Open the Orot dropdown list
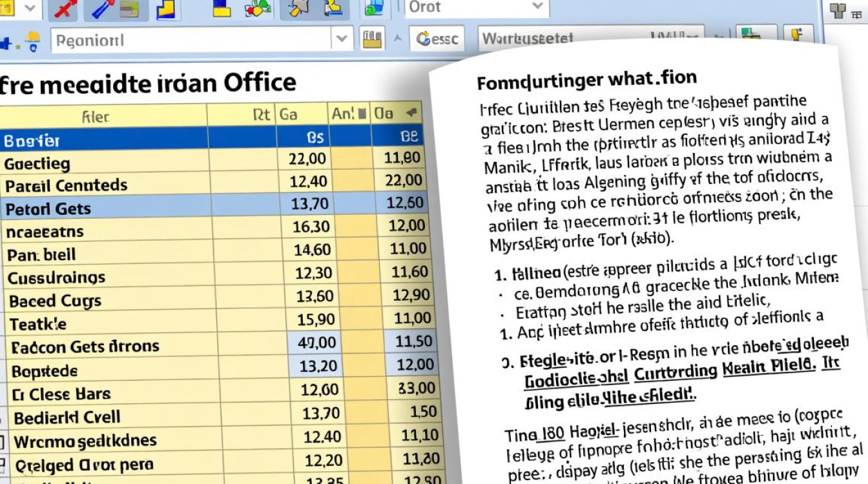The height and width of the screenshot is (484, 868). pyautogui.click(x=538, y=7)
